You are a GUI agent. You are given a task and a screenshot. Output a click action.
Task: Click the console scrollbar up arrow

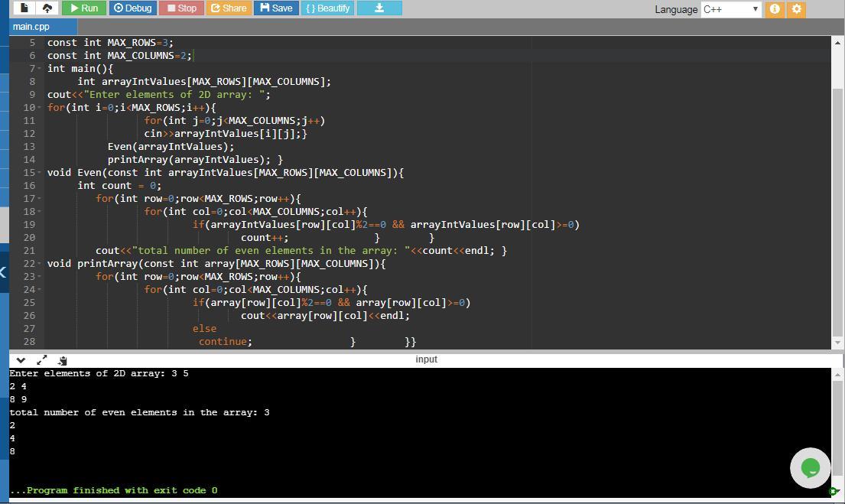pyautogui.click(x=837, y=374)
